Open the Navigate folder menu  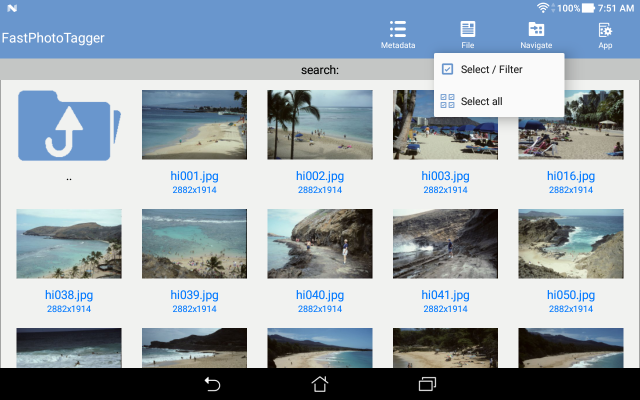point(536,35)
